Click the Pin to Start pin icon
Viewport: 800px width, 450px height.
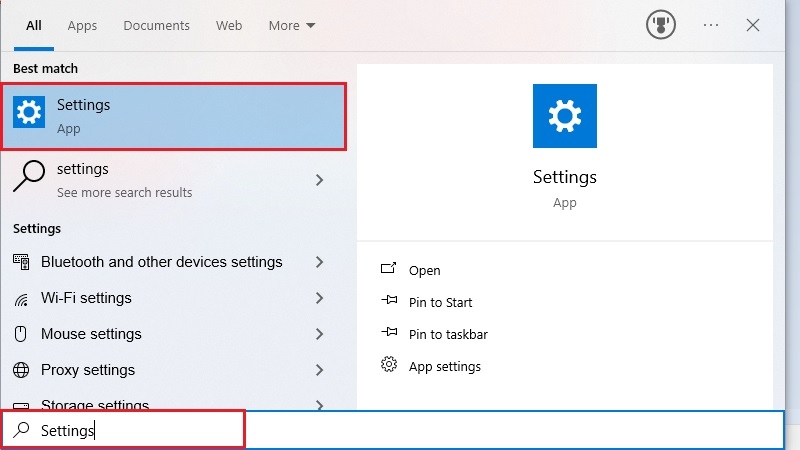[x=389, y=299]
